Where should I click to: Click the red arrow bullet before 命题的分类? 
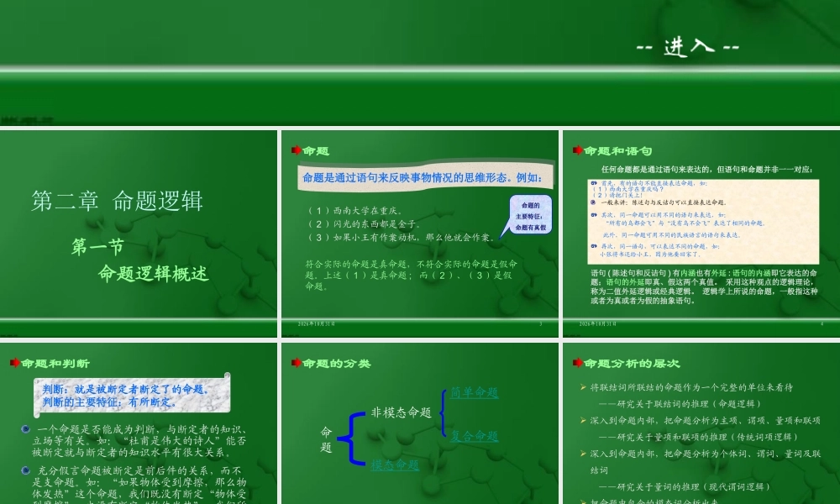tap(296, 363)
